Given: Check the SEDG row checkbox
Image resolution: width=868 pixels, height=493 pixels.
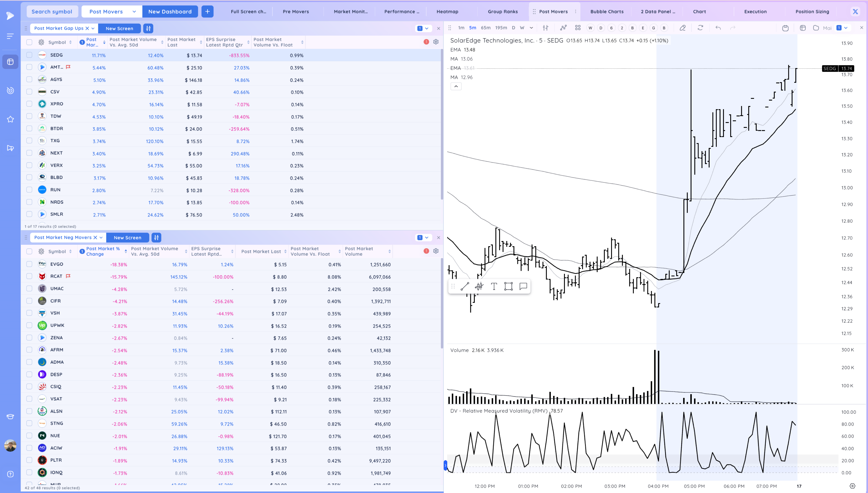Looking at the screenshot, I should (x=30, y=55).
